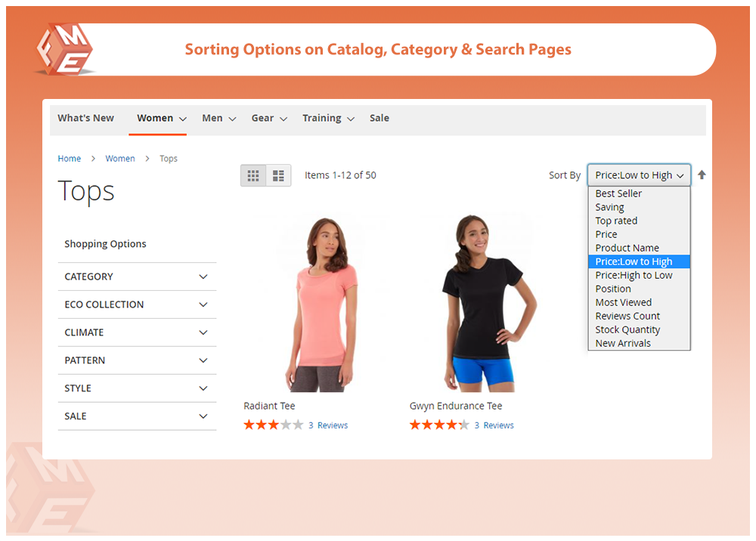The image size is (756, 541).
Task: Select Saving sort option
Action: point(640,207)
